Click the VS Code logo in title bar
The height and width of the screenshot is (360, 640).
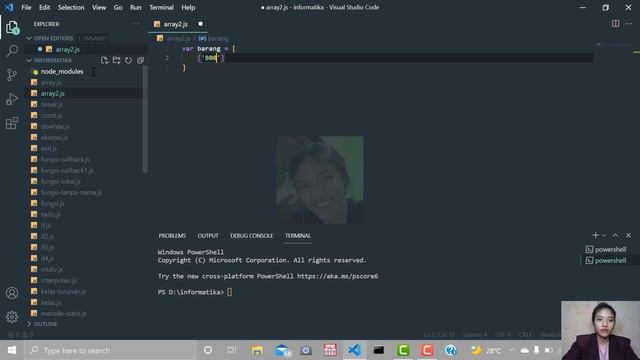[x=9, y=7]
